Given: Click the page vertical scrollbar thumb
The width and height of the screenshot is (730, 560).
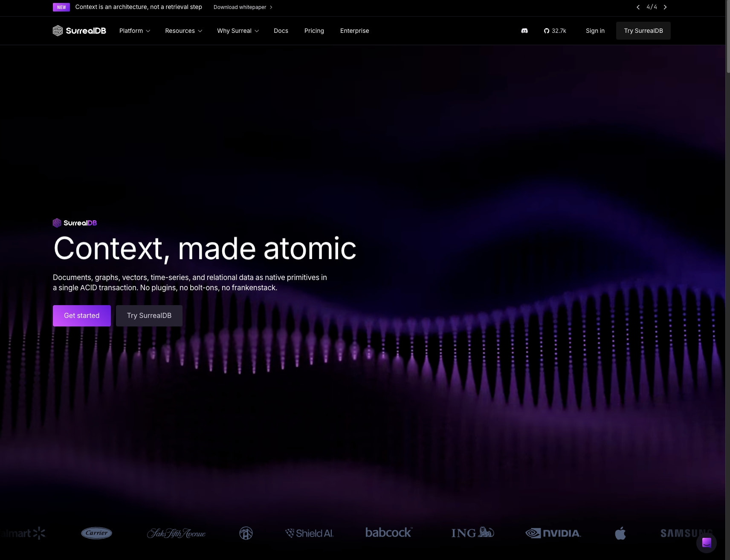Looking at the screenshot, I should point(727,36).
